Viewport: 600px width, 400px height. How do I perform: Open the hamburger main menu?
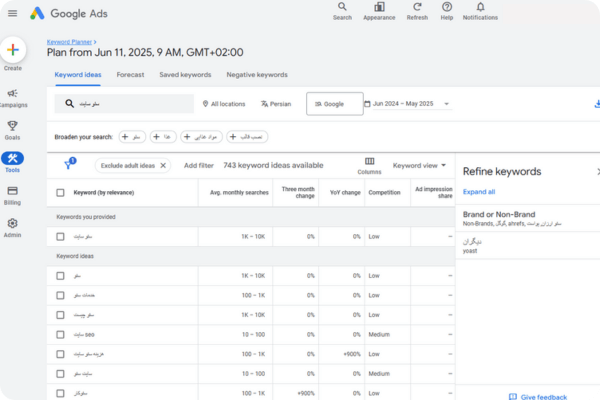13,13
